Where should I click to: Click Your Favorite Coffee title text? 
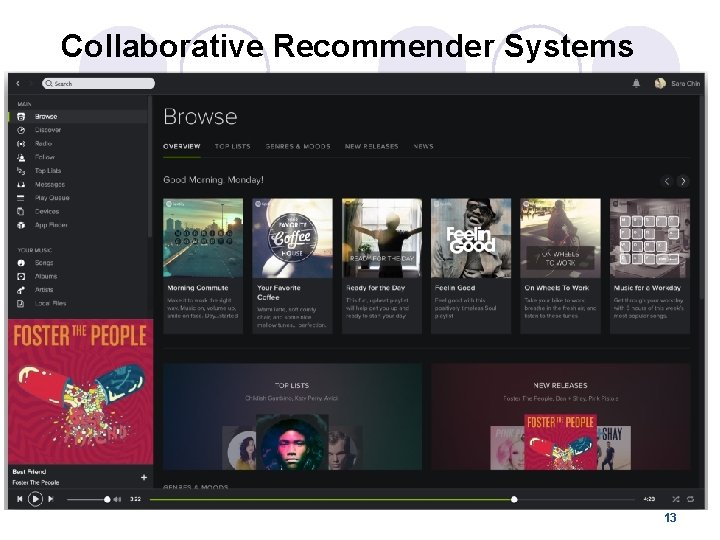[279, 292]
